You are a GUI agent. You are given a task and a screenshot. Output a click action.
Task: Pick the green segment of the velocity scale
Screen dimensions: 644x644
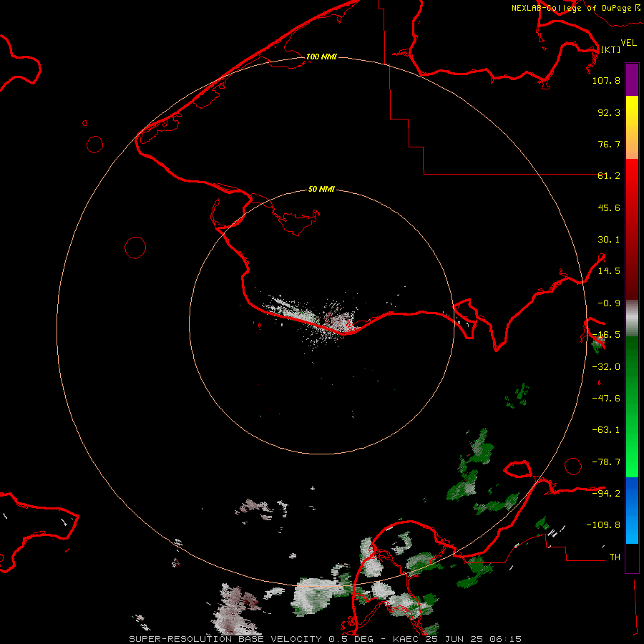click(x=632, y=406)
